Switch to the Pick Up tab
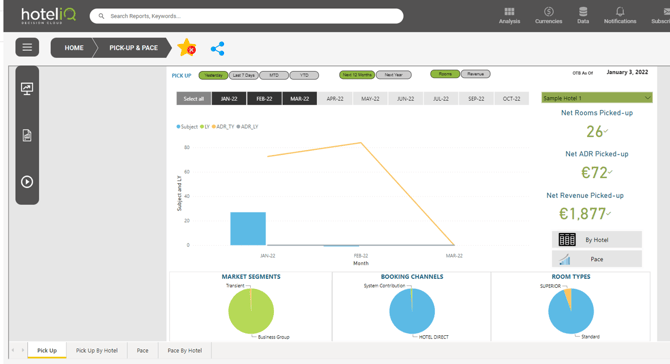The image size is (670, 364). click(x=47, y=350)
